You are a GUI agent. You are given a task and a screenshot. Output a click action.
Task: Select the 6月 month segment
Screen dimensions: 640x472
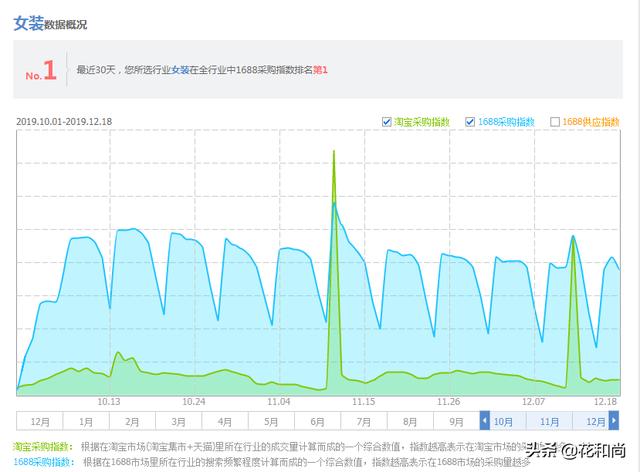coord(317,421)
